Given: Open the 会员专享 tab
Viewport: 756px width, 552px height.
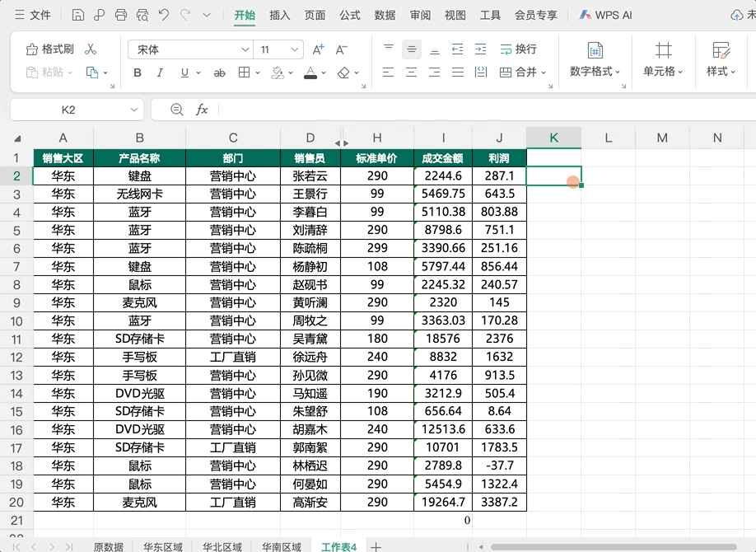Looking at the screenshot, I should pyautogui.click(x=535, y=15).
